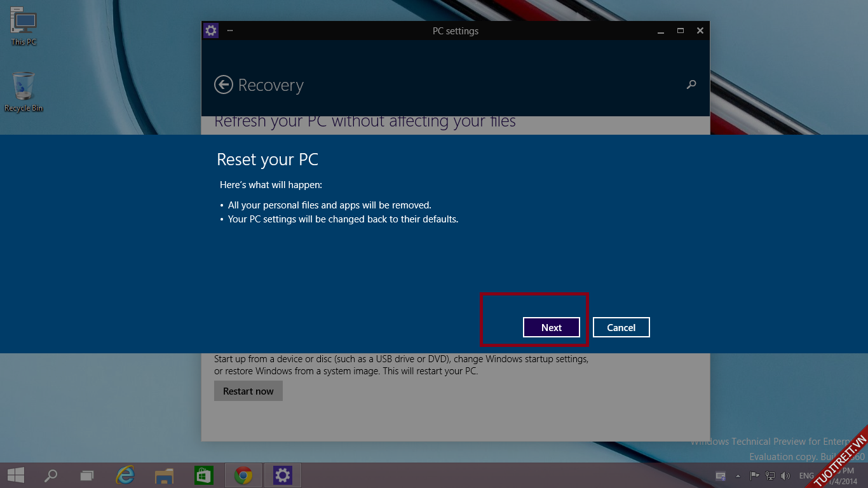
Task: Go back using the Recovery back arrow
Action: (224, 85)
